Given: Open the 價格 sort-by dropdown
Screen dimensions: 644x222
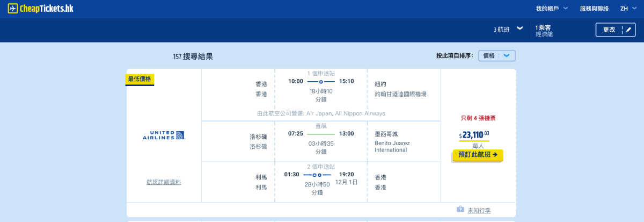Looking at the screenshot, I should 497,56.
